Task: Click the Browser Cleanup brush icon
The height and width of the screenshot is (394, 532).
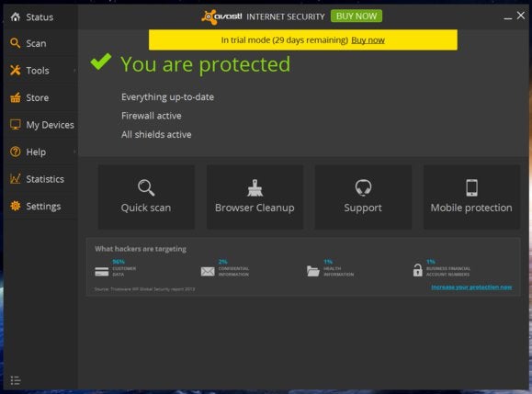Action: (255, 188)
